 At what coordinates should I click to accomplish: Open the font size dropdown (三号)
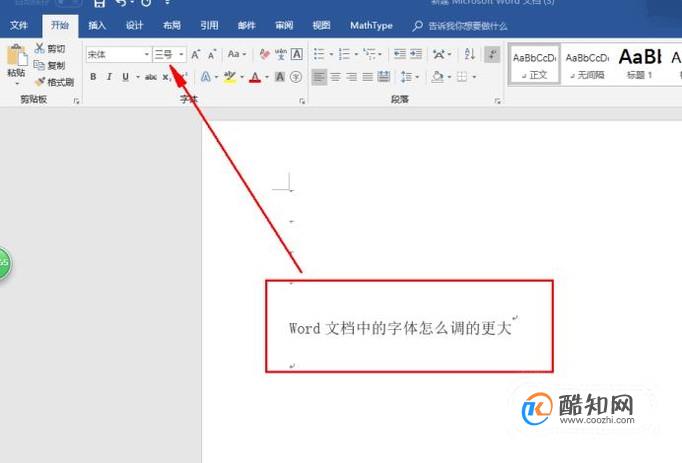pyautogui.click(x=181, y=54)
